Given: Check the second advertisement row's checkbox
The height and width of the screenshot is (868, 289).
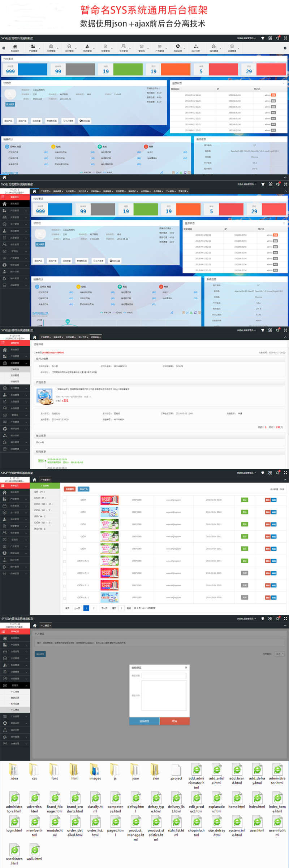Looking at the screenshot, I should (65, 513).
